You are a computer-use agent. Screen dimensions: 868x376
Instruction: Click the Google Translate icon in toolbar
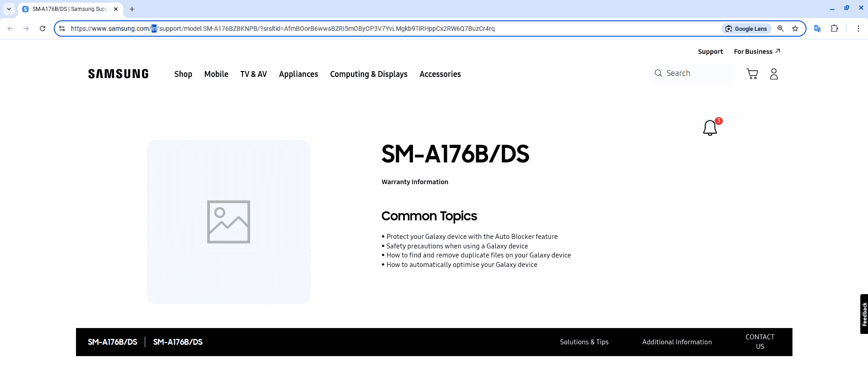[817, 29]
